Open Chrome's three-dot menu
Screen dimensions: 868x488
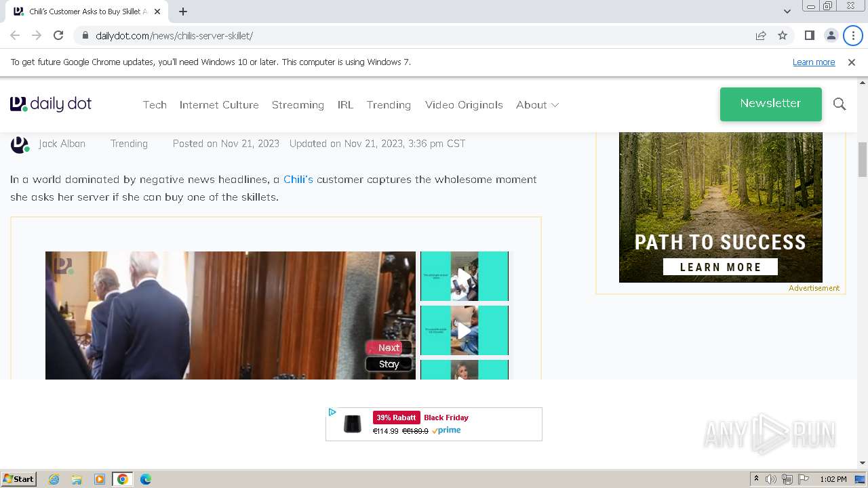click(853, 35)
